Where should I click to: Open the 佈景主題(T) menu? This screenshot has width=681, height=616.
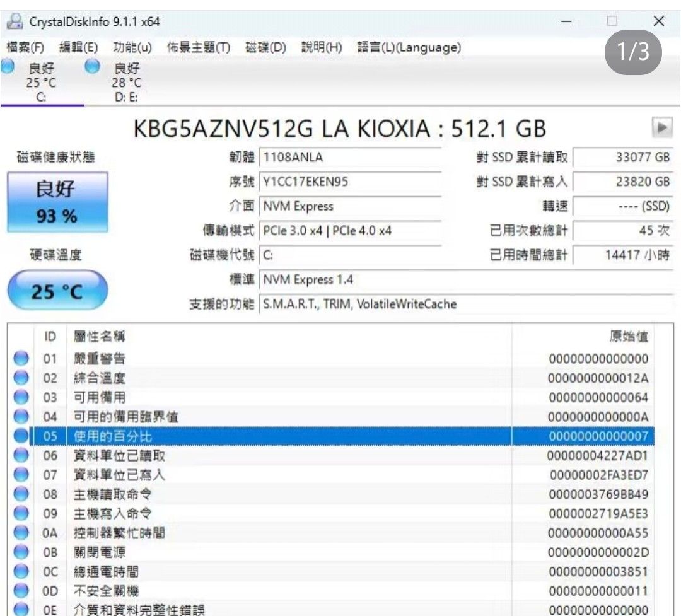click(x=199, y=47)
